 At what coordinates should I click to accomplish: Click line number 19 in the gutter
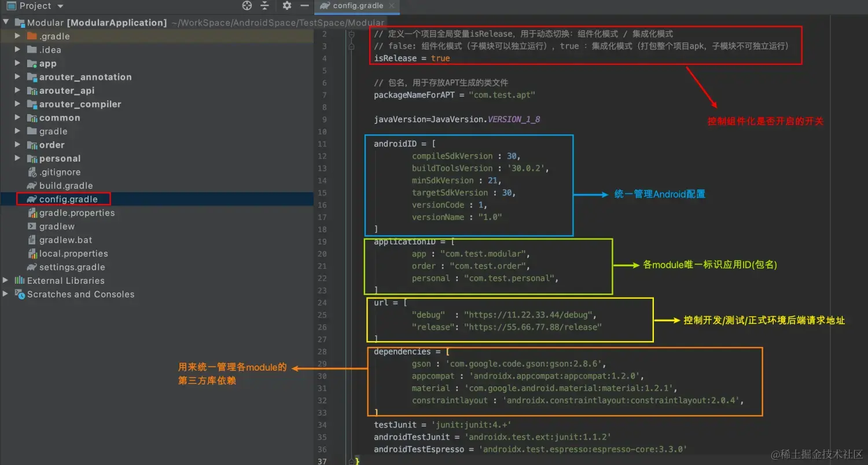point(322,241)
